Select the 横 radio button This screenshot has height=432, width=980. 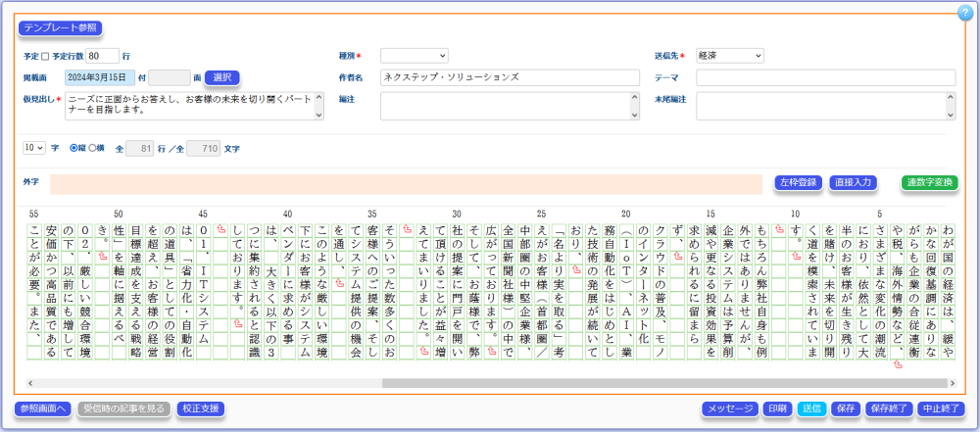[92, 148]
